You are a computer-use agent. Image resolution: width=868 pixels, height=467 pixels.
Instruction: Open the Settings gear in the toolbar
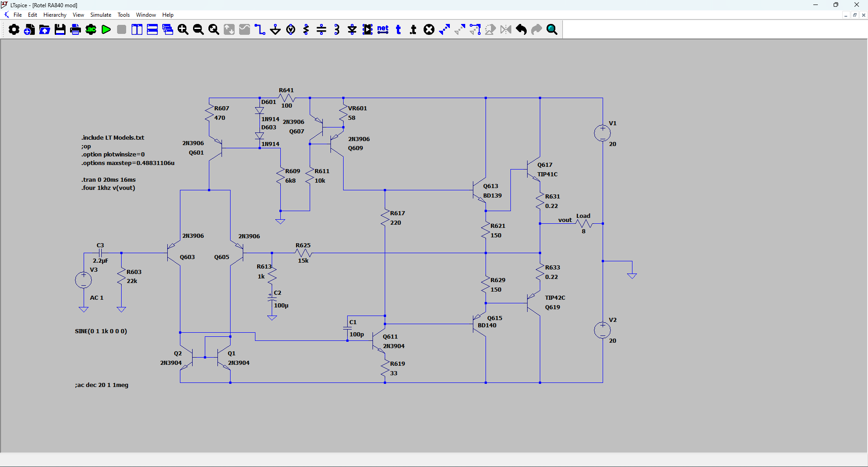pyautogui.click(x=14, y=30)
